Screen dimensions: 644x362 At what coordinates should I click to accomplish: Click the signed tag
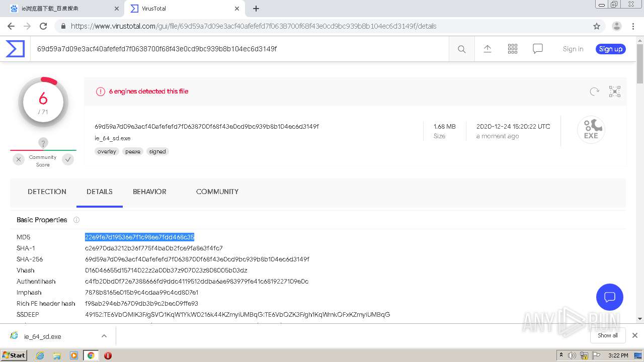tap(157, 151)
